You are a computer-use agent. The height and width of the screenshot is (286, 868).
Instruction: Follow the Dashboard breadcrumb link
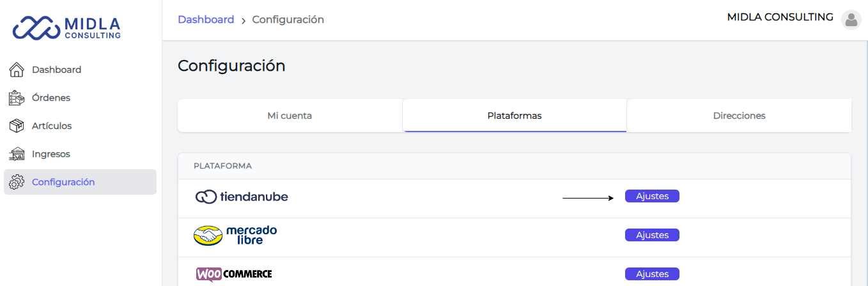tap(206, 20)
